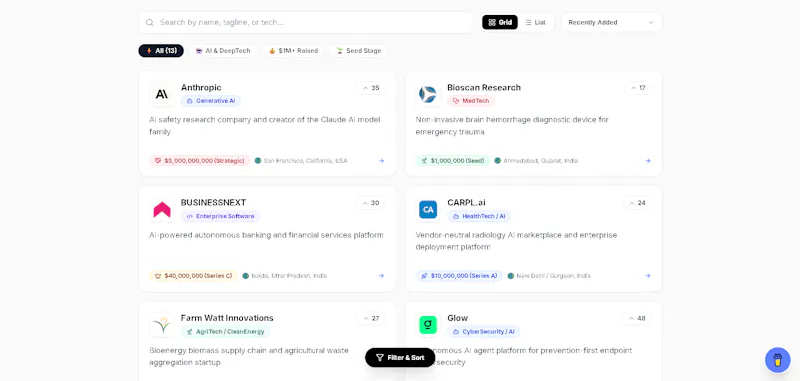Select the $1M+ Raised filter chip
This screenshot has height=381, width=800.
(x=293, y=51)
